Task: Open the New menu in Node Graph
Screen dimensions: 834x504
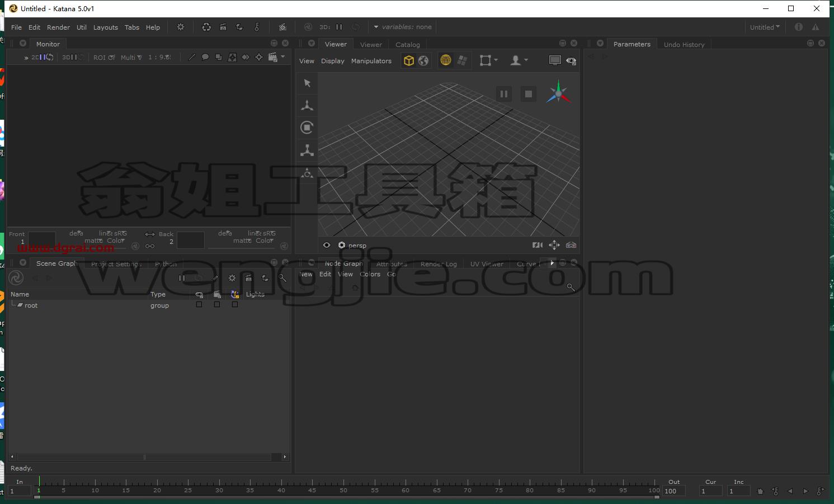Action: (x=306, y=274)
